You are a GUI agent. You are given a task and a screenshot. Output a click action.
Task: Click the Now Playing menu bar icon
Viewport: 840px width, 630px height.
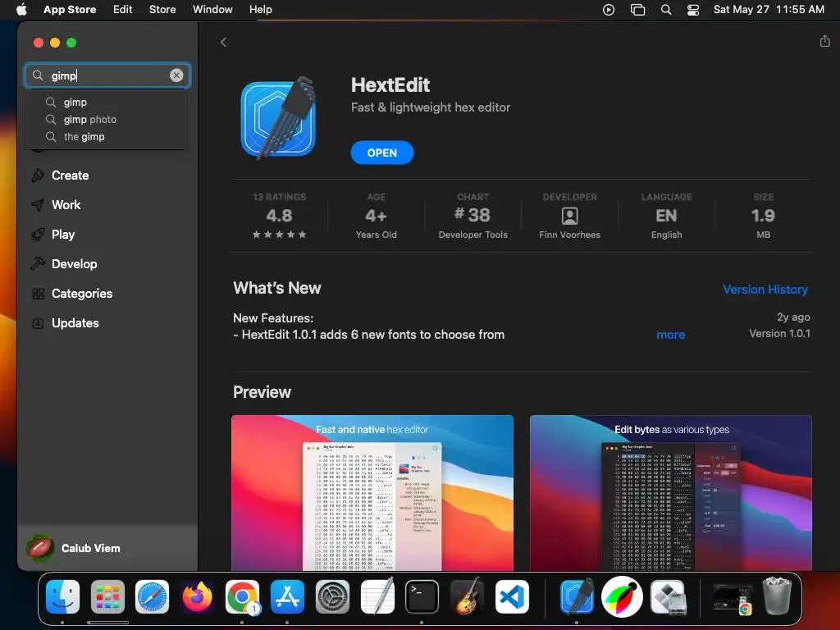coord(609,10)
